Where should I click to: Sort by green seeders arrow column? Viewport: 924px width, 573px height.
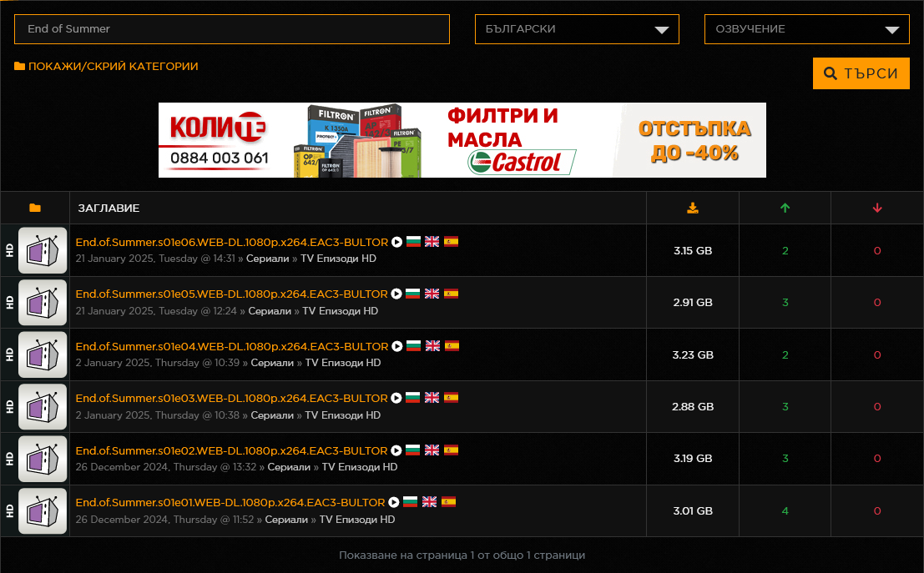pos(785,208)
